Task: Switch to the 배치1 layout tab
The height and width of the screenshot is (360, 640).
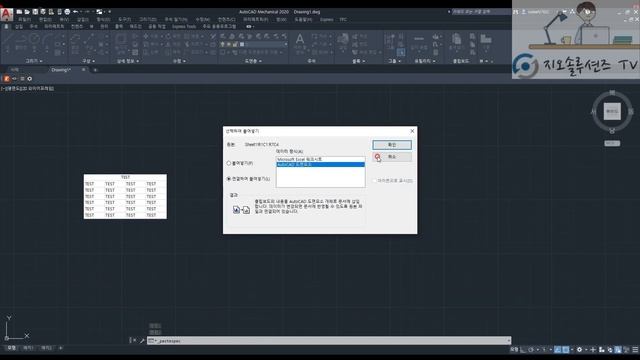Action: [x=28, y=348]
